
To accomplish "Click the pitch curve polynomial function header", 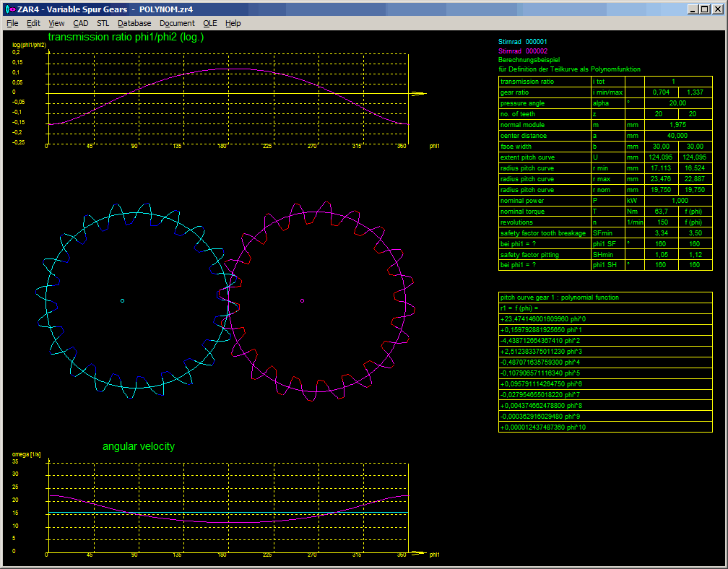I will (559, 297).
